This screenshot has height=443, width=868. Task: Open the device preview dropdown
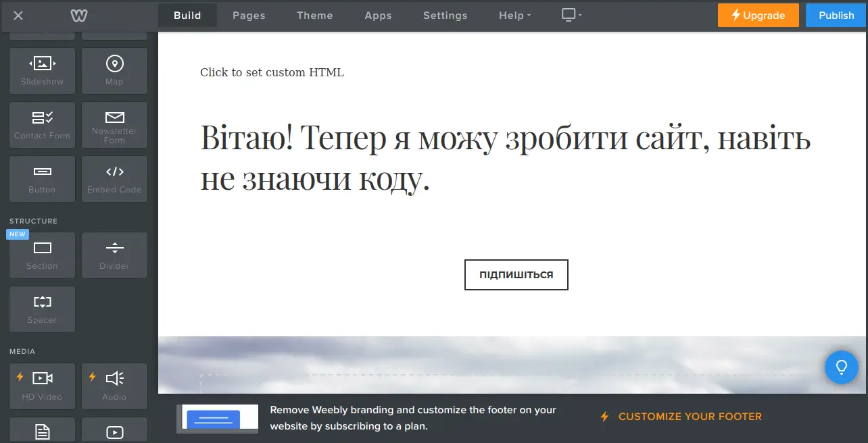(571, 15)
